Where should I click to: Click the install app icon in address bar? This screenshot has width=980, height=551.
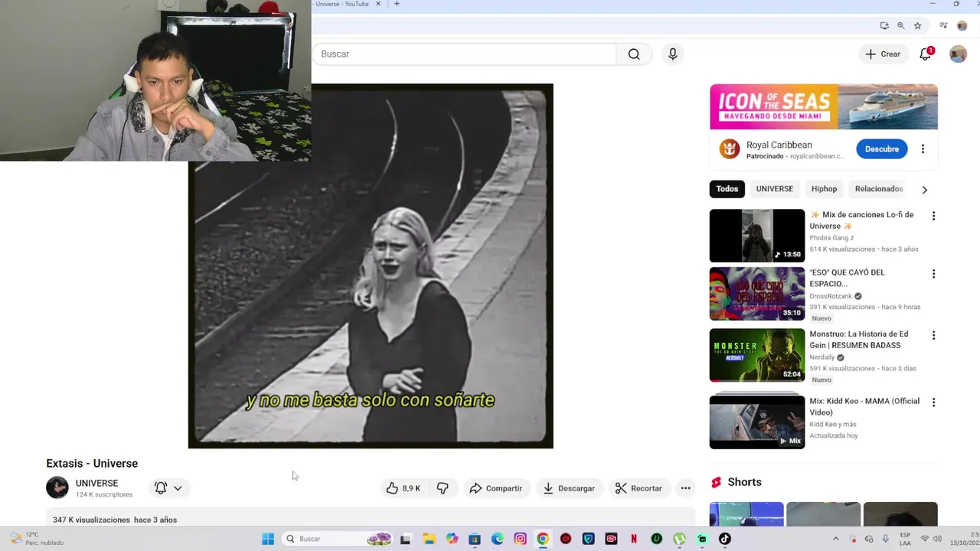point(884,25)
